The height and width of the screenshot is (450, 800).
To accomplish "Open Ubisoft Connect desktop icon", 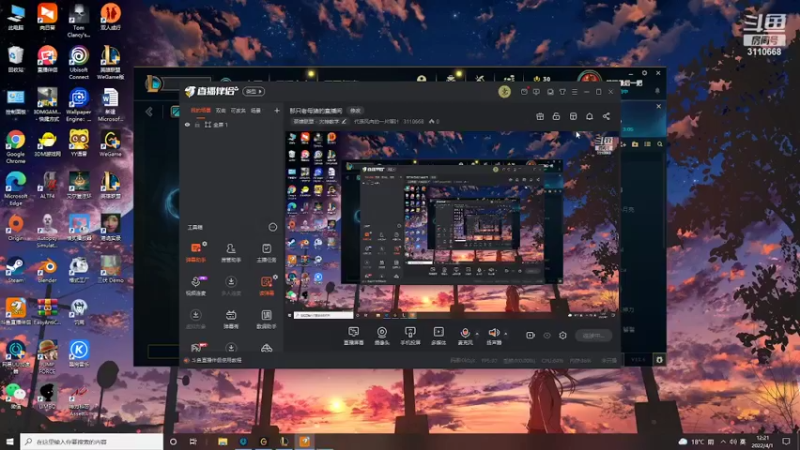I will click(79, 62).
